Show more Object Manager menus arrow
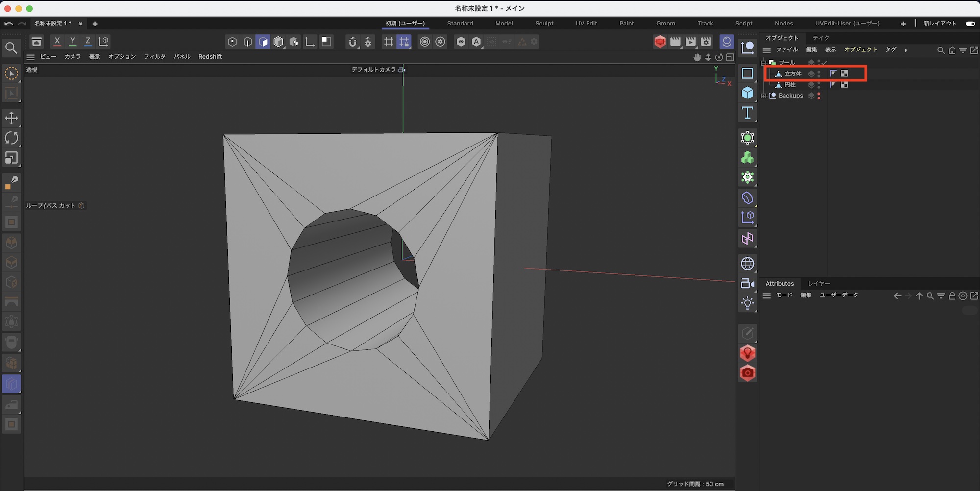This screenshot has height=491, width=980. coord(906,50)
